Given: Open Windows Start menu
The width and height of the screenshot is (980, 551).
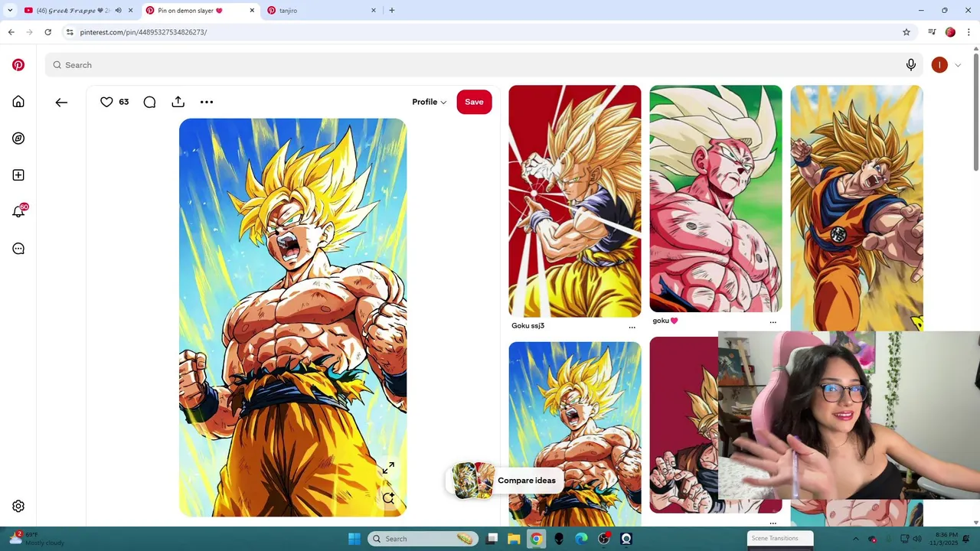Looking at the screenshot, I should (x=354, y=539).
